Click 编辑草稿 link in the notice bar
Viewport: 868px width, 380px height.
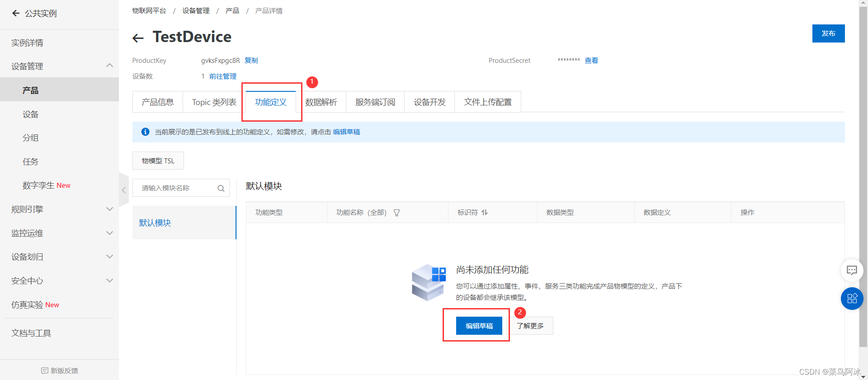(x=346, y=132)
